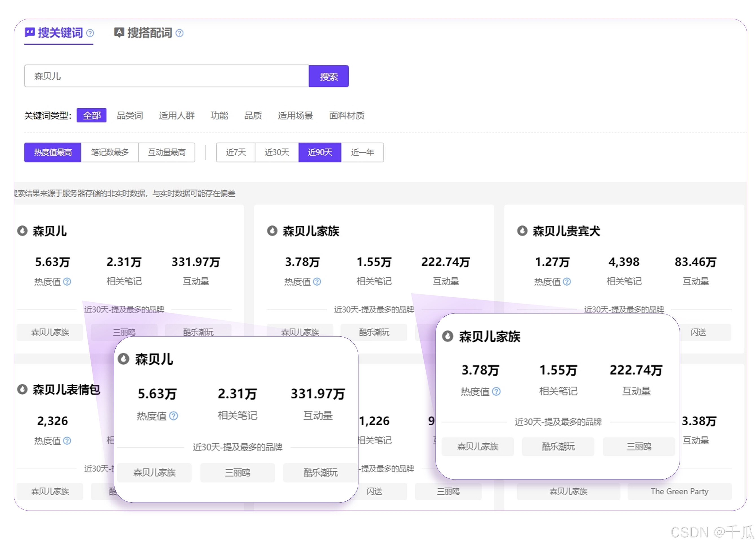Viewport: 756px width, 545px height.
Task: Select the 笔记数最多 sort option
Action: coord(110,152)
